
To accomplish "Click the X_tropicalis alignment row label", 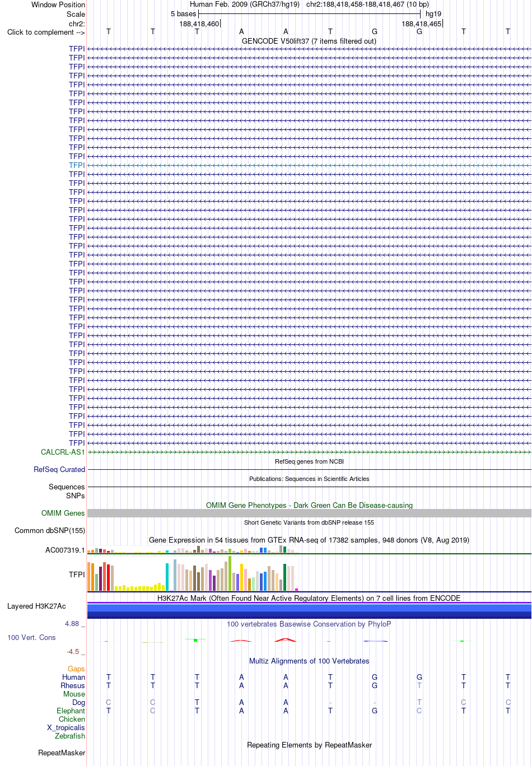I will click(66, 727).
